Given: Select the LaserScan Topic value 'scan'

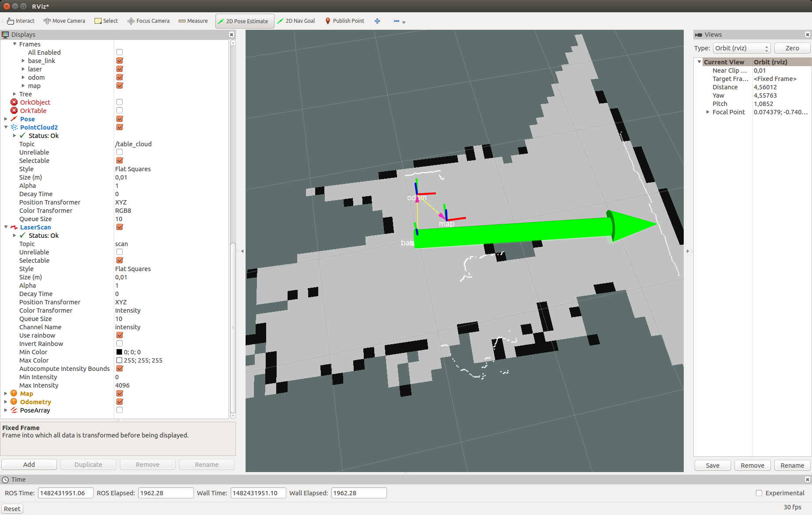Looking at the screenshot, I should click(x=122, y=243).
